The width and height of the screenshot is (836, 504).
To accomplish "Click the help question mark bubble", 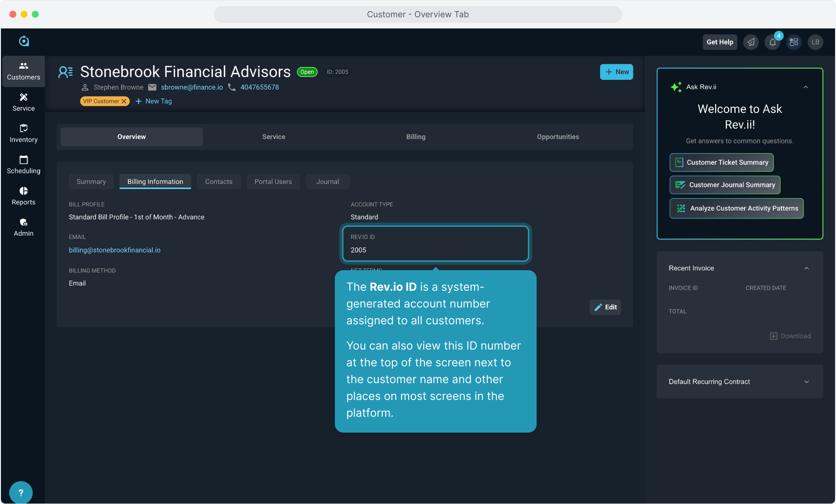I will tap(21, 492).
